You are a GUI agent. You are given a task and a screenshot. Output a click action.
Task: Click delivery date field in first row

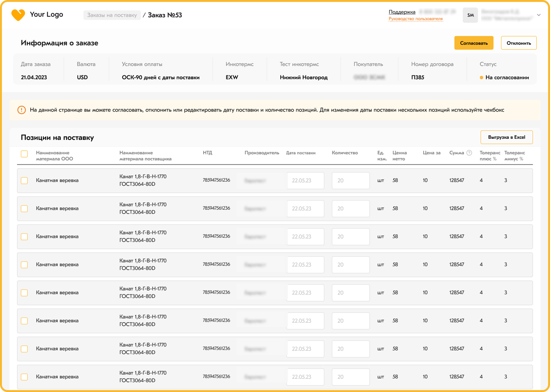point(305,180)
